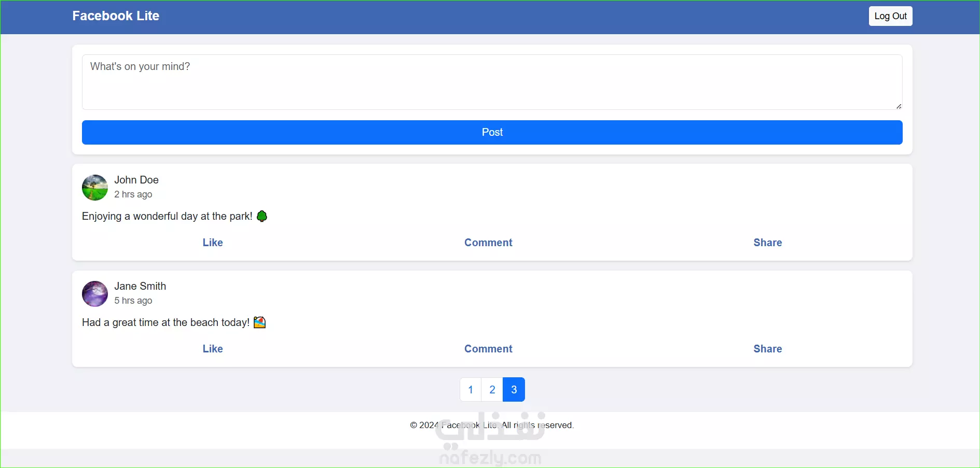The height and width of the screenshot is (468, 980).
Task: Comment on Jane Smith's beach post
Action: pos(488,349)
